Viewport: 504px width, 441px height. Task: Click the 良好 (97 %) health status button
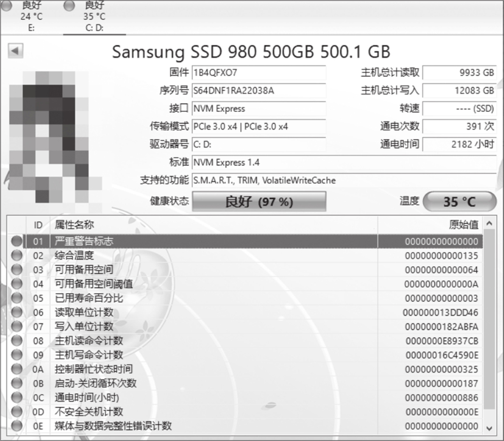(259, 202)
